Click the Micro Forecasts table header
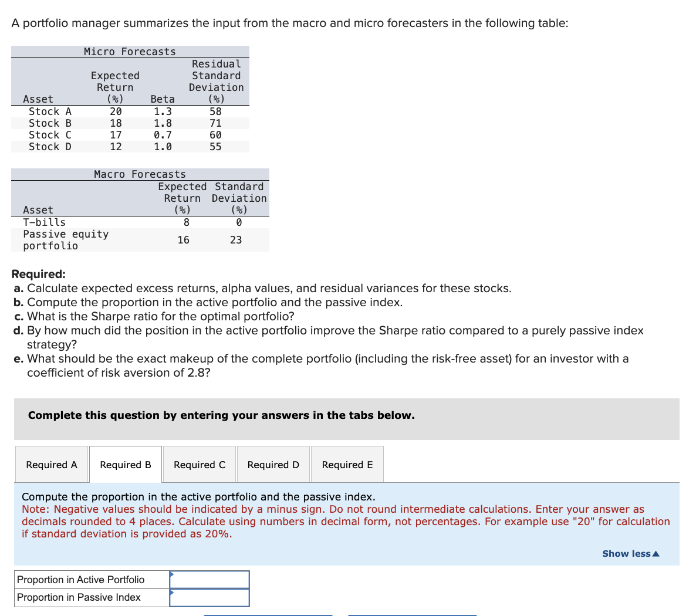The height and width of the screenshot is (616, 696). tap(130, 52)
